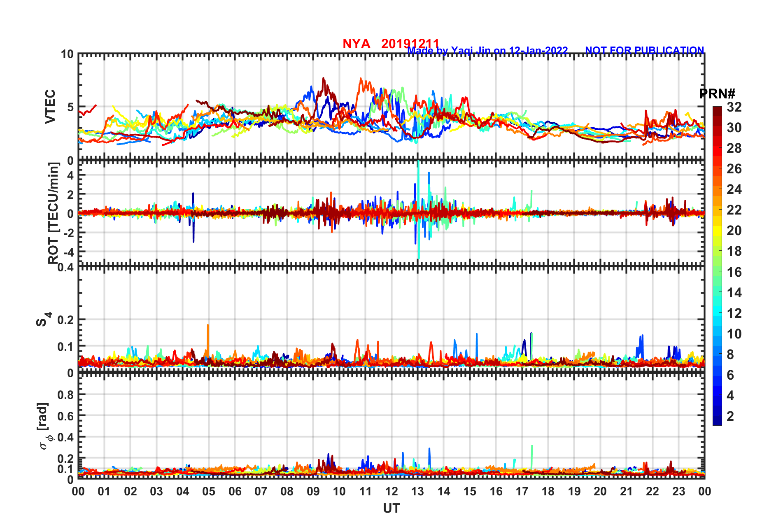
Task: Click the PRN colorbar tick label 20
Action: click(734, 231)
